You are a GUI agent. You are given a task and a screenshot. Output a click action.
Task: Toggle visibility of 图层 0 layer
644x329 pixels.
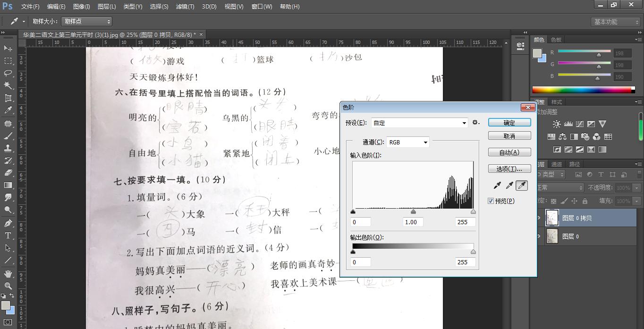(538, 236)
